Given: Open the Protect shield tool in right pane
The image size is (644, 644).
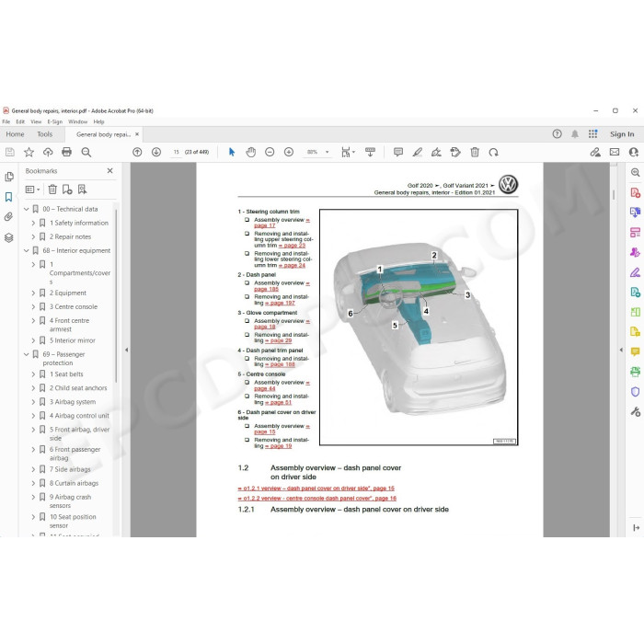Looking at the screenshot, I should tap(636, 392).
